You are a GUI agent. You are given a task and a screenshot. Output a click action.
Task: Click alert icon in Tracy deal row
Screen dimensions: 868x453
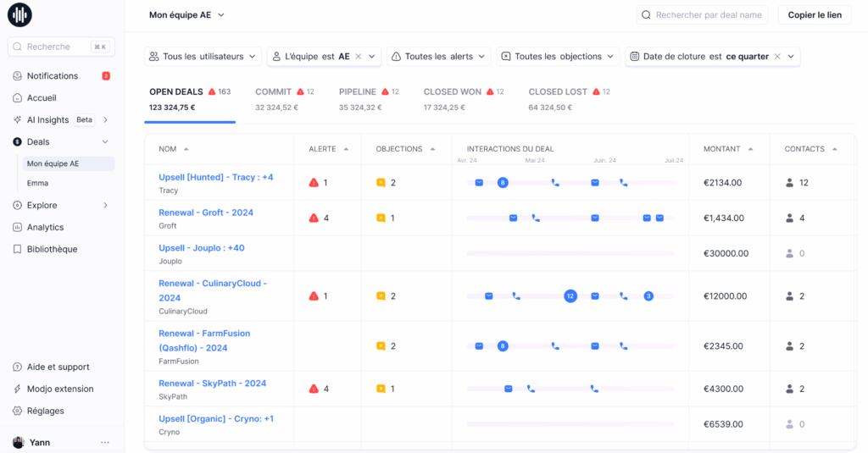point(314,183)
